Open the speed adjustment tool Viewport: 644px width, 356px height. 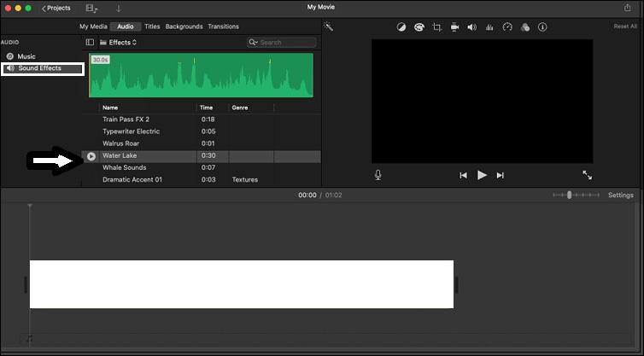point(507,27)
